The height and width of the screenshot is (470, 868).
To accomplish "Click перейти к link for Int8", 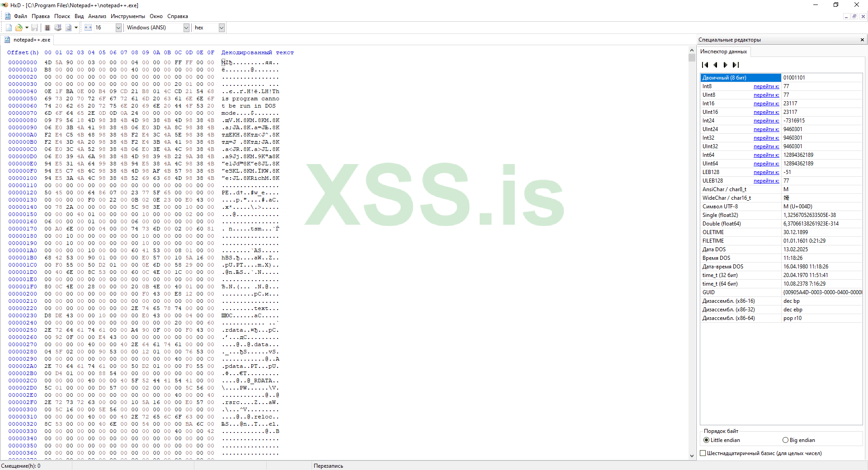I will [x=766, y=86].
